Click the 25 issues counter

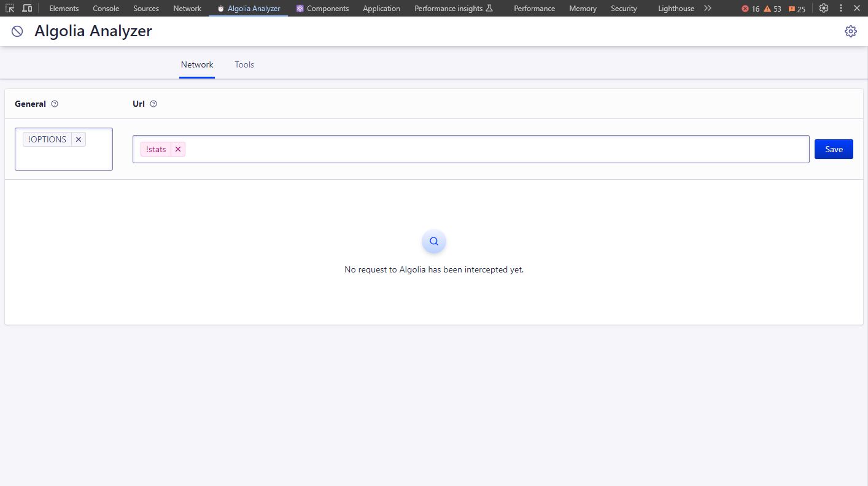[797, 9]
